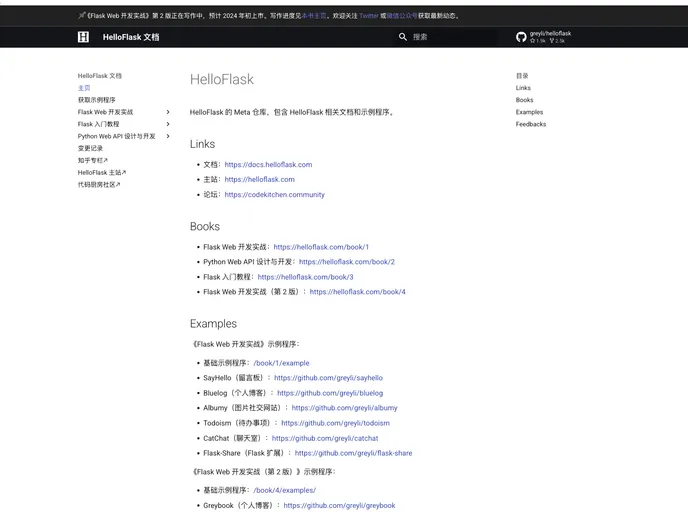This screenshot has width=688, height=512.
Task: Expand Python Web API 设计与开发 chevron
Action: [x=168, y=136]
